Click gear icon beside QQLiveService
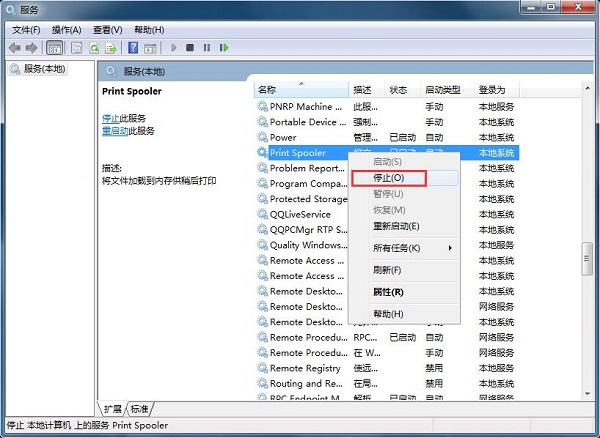Viewport: 600px width, 438px height. point(262,214)
